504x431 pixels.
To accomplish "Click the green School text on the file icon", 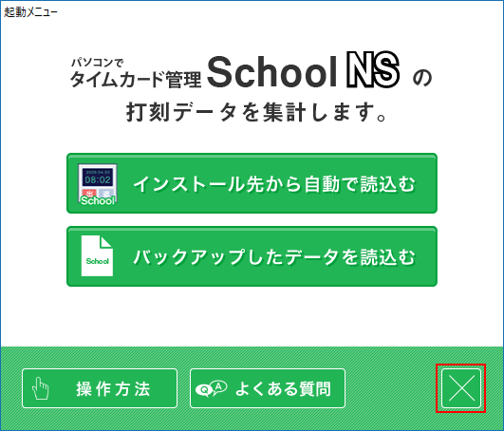I will (x=98, y=261).
